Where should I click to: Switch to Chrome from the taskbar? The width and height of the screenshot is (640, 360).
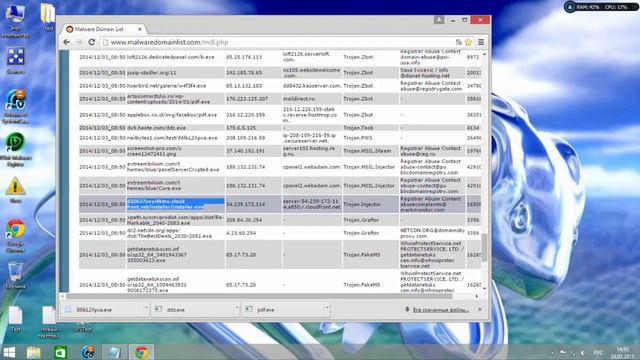[141, 352]
